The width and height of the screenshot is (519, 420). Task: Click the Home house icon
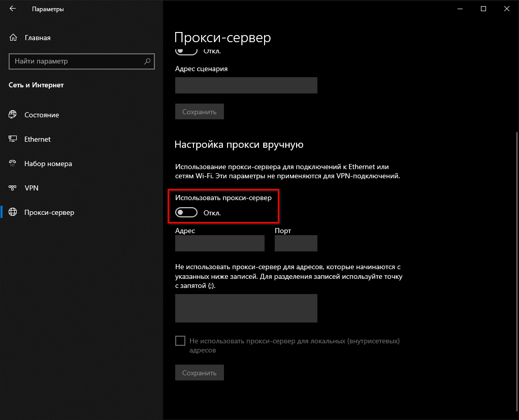(13, 38)
